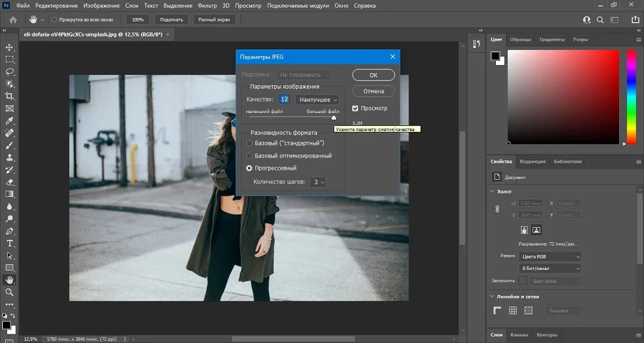Click the Home icon in options bar
Image resolution: width=644 pixels, height=343 pixels.
tap(13, 19)
